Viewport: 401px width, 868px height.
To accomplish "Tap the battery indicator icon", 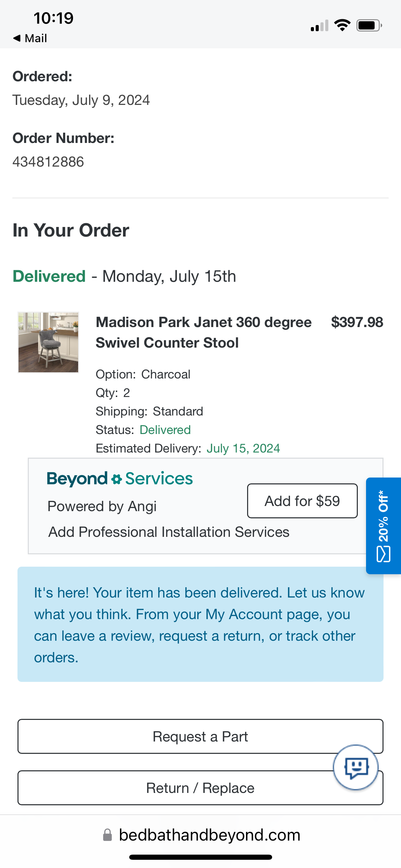I will (x=369, y=25).
